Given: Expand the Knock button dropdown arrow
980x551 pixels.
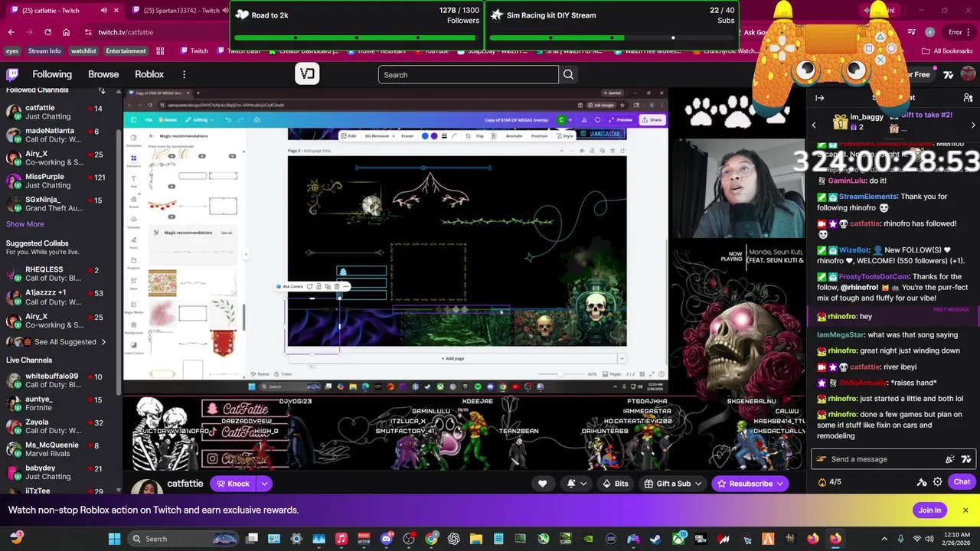Looking at the screenshot, I should click(x=264, y=484).
